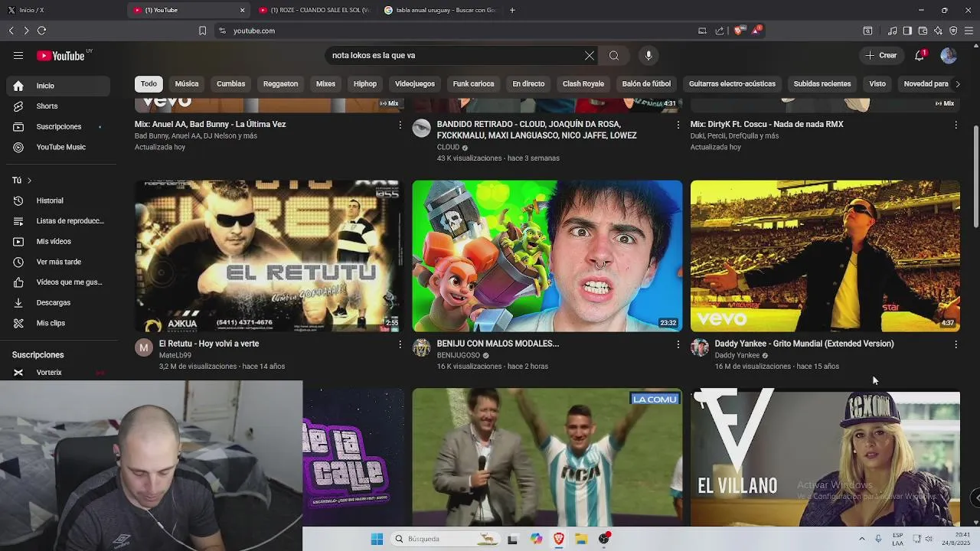
Task: Play the El Retutu video thumbnail
Action: [x=269, y=256]
